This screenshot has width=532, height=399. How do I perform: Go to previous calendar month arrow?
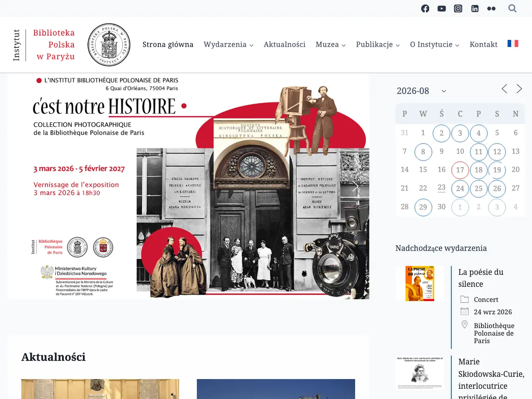pyautogui.click(x=504, y=89)
